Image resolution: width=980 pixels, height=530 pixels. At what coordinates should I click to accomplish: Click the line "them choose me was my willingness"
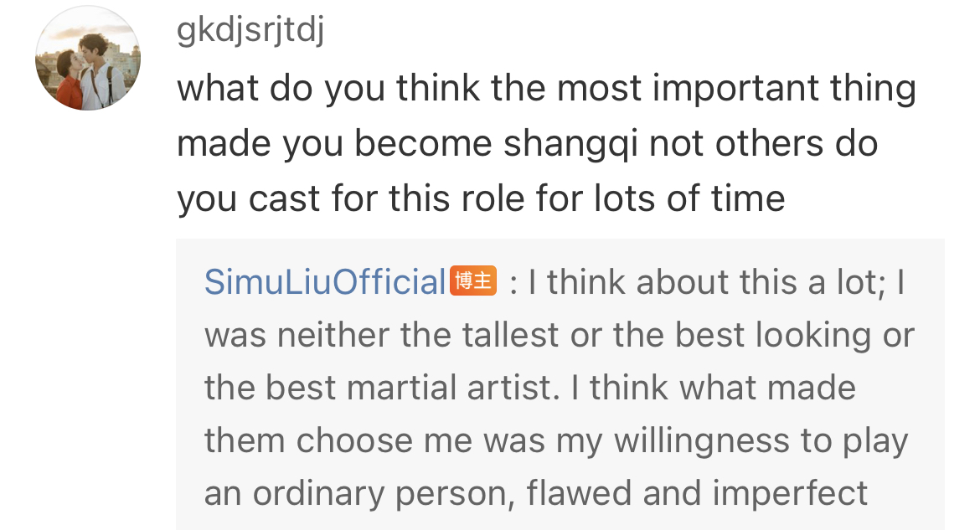[x=556, y=441]
